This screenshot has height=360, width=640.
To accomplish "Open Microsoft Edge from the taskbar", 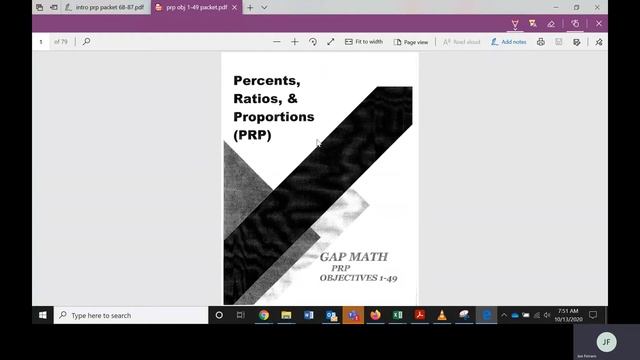I will [486, 315].
